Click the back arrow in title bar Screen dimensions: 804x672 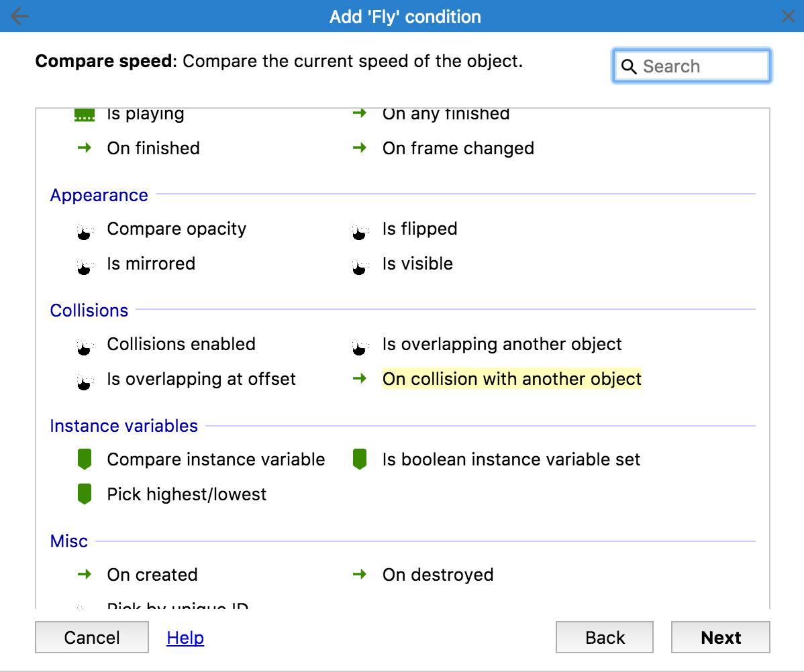pos(20,17)
